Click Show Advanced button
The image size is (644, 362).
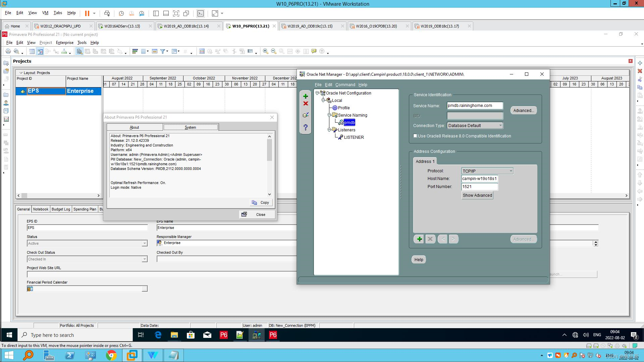click(477, 195)
